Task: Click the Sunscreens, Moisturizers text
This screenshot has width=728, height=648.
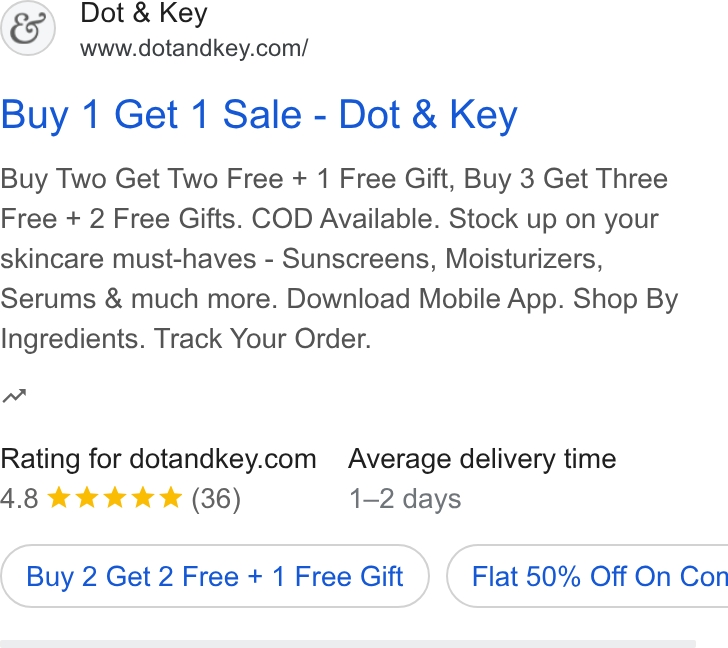Action: click(x=442, y=259)
